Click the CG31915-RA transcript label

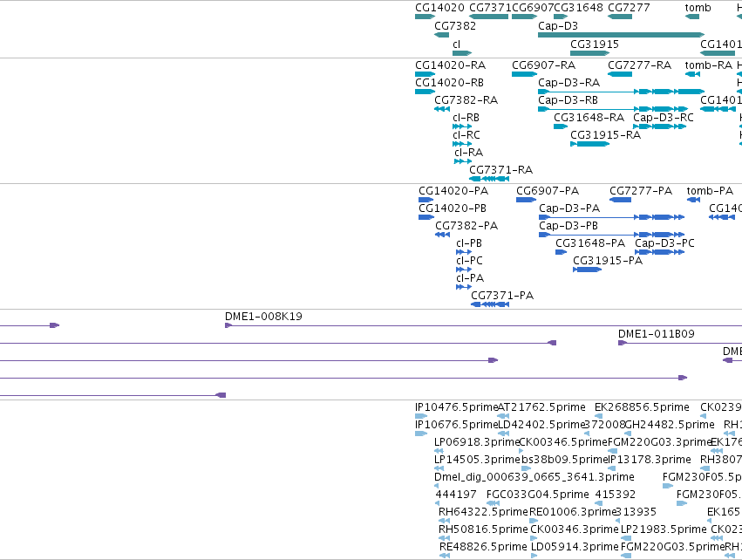(x=605, y=135)
